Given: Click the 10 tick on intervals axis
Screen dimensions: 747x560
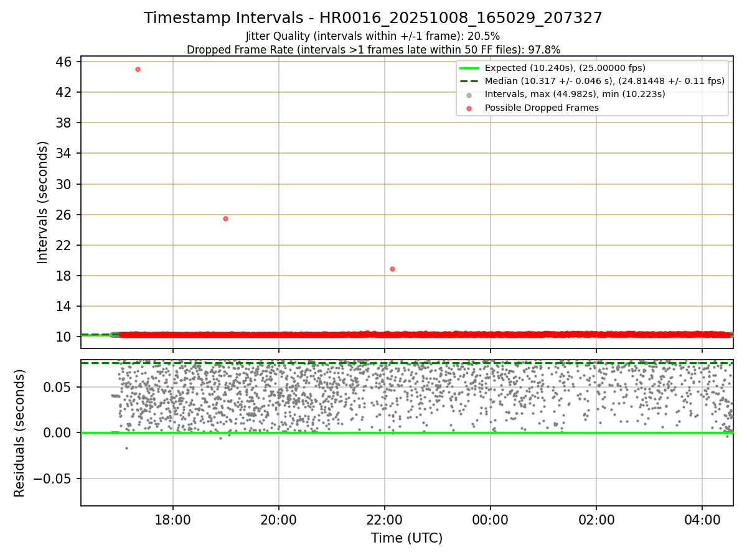Looking at the screenshot, I should point(65,337).
